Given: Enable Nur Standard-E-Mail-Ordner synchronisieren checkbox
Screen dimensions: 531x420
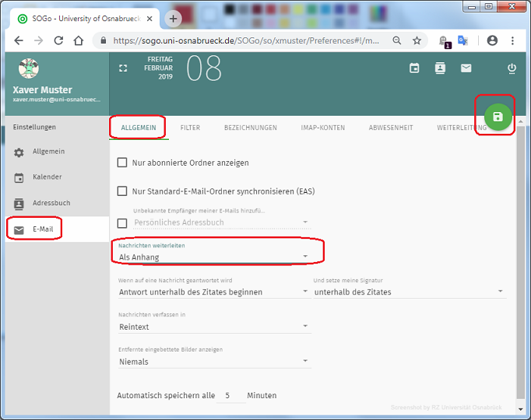Looking at the screenshot, I should (x=122, y=191).
